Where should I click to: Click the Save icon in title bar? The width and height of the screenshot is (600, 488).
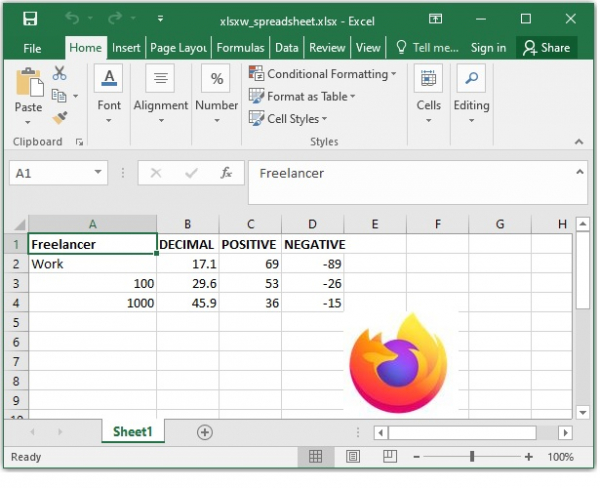[x=30, y=18]
